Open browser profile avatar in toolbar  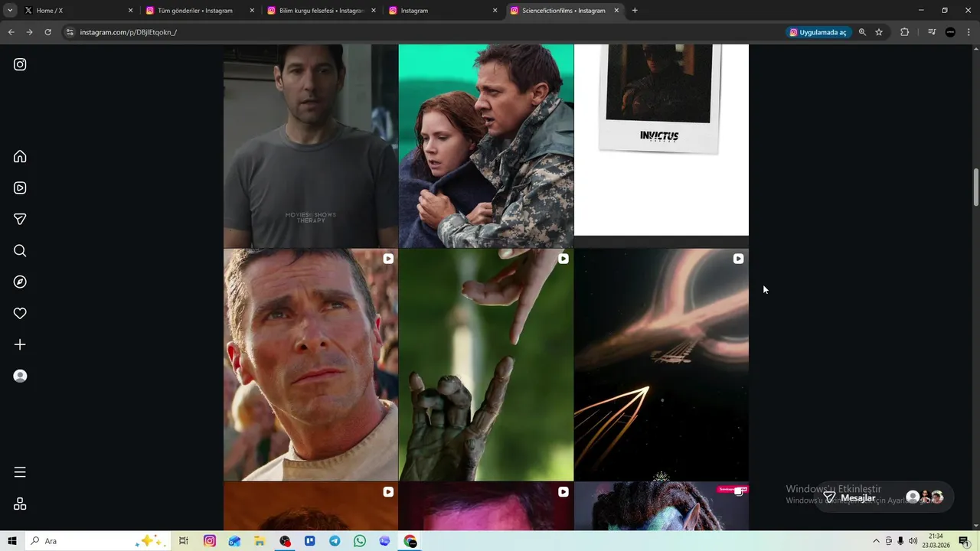click(x=950, y=32)
